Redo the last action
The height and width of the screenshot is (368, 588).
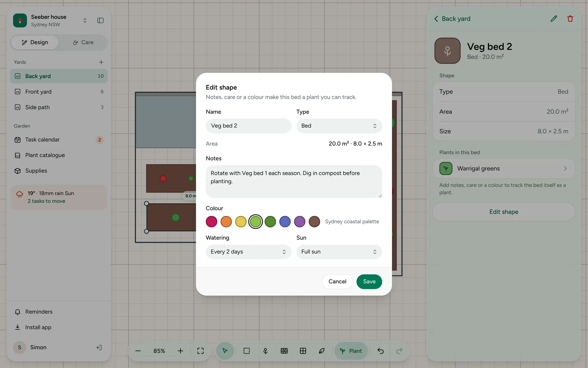[x=399, y=351]
